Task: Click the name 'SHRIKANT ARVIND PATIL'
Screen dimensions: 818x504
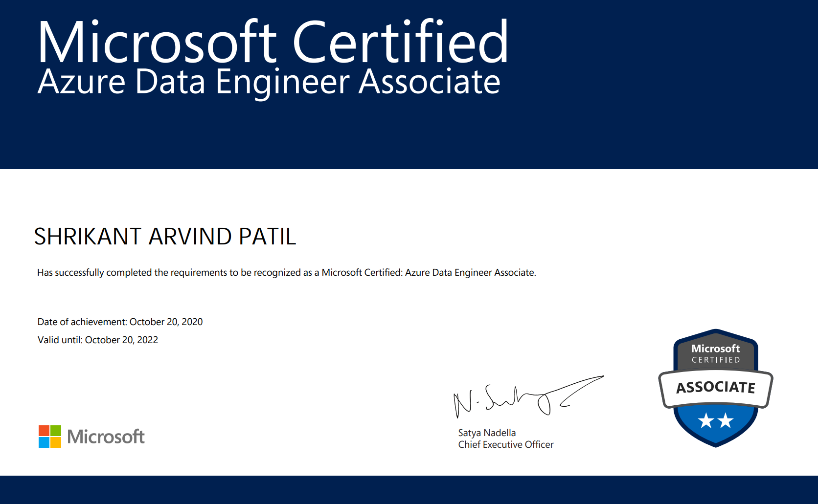Action: pos(165,237)
